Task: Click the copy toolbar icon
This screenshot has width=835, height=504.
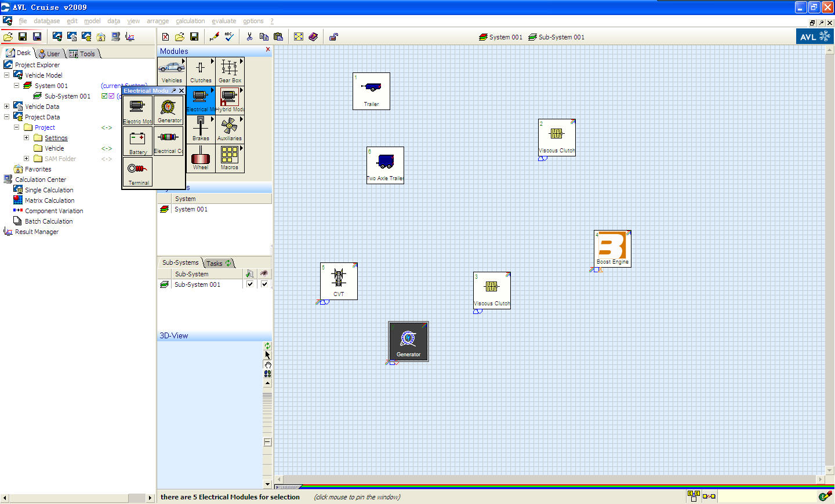Action: click(264, 36)
